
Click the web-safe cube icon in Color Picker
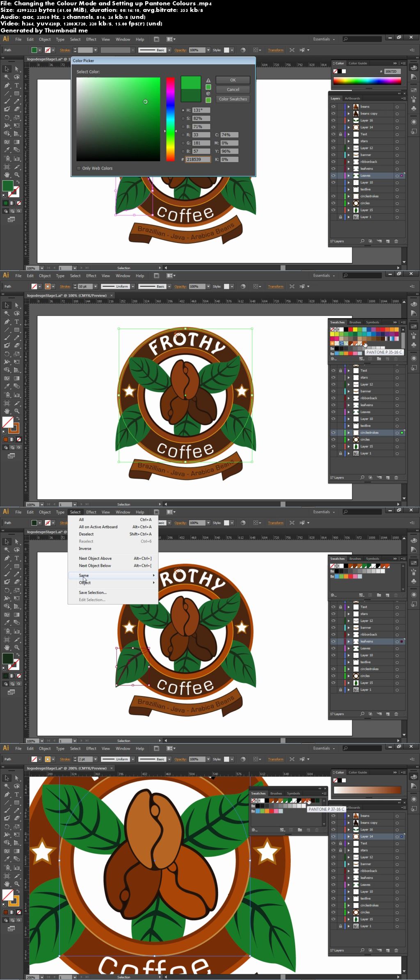(x=208, y=94)
